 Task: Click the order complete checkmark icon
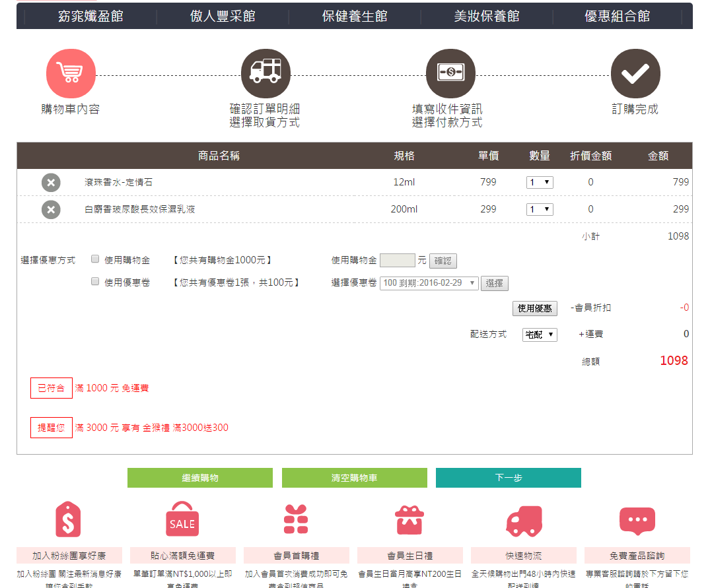coord(635,73)
